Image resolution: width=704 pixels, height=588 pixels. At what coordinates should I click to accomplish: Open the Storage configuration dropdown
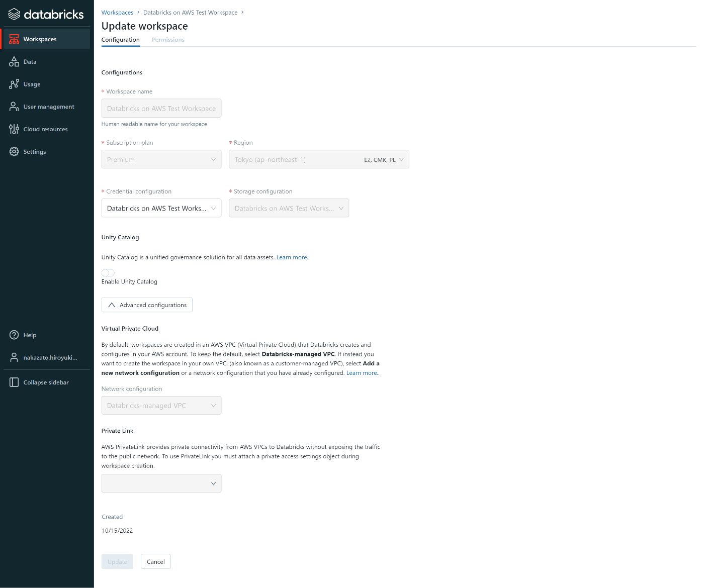(x=289, y=208)
